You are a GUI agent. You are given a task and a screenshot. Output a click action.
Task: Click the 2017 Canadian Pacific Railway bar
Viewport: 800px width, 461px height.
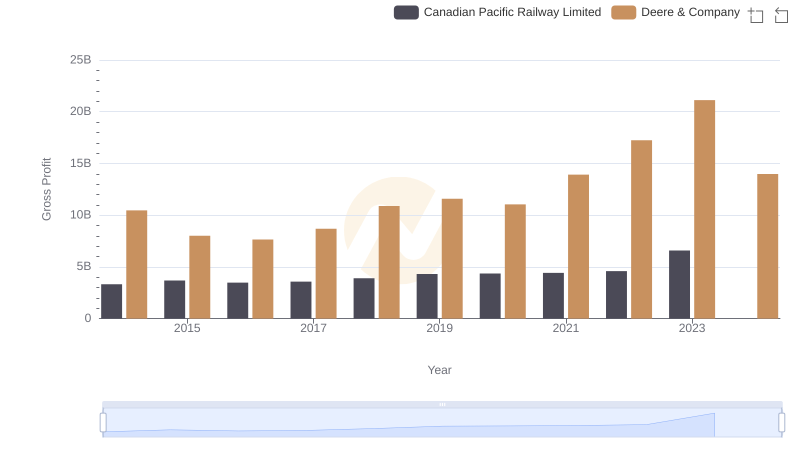pos(301,300)
